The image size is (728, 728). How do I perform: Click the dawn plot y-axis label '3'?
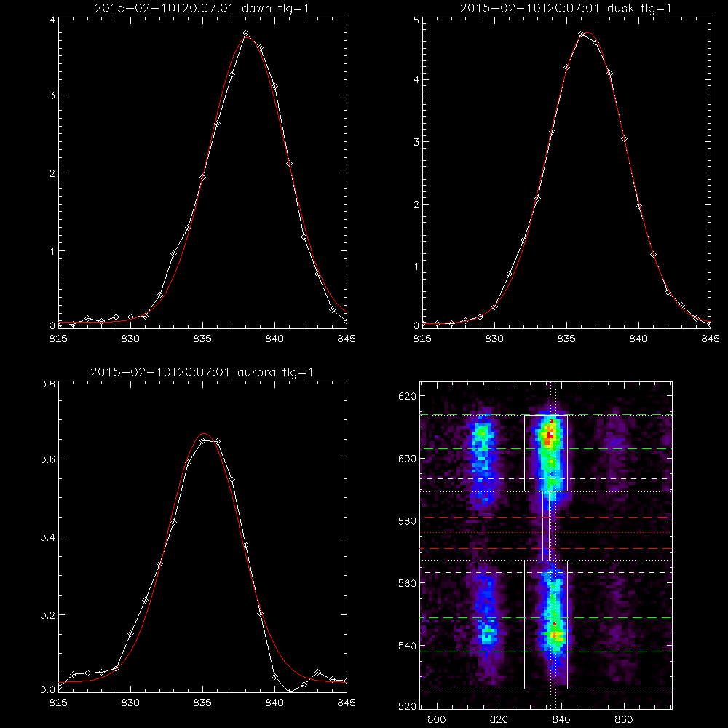[52, 95]
